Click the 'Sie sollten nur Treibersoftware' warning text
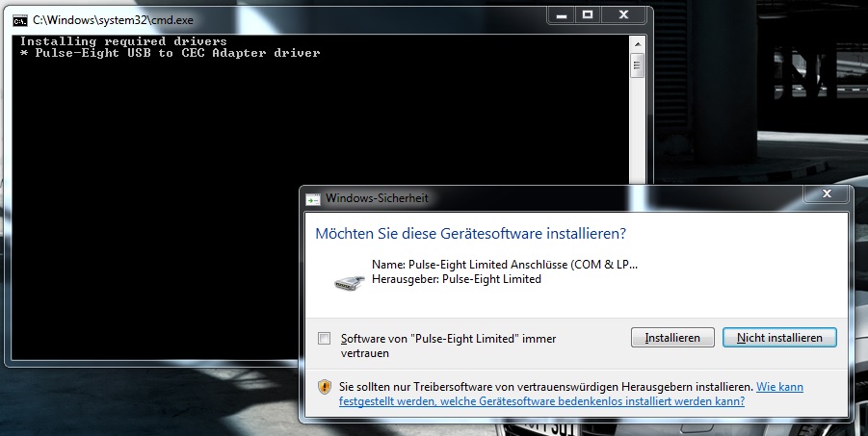This screenshot has width=868, height=436. point(546,387)
